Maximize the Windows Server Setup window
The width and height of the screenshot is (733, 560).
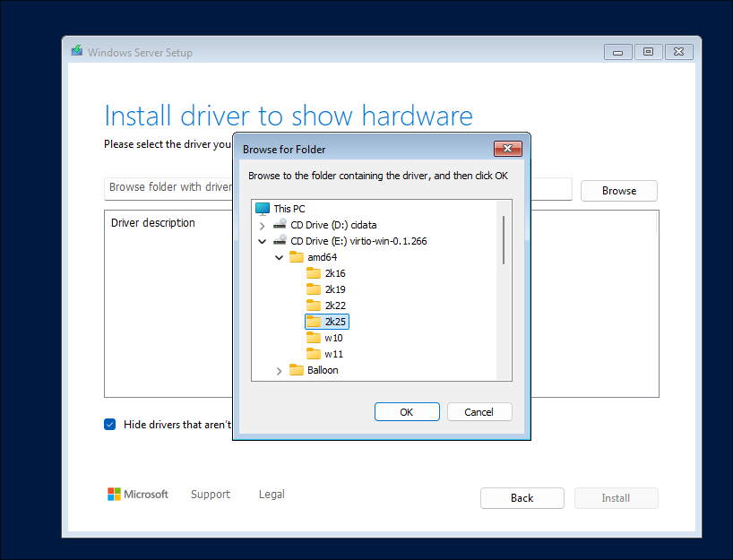648,52
